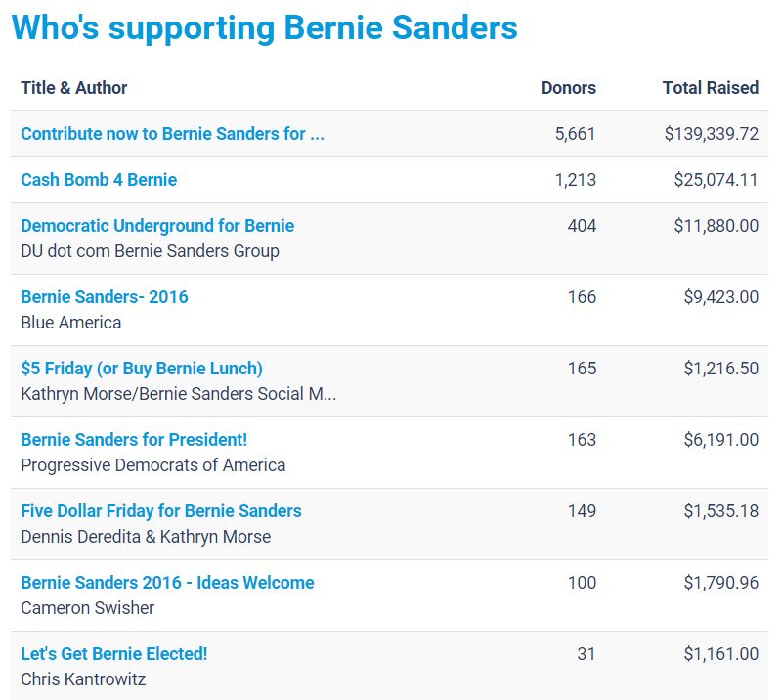This screenshot has height=700, width=781.
Task: Click Five Dollar Friday for Bernie Sanders
Action: (161, 511)
